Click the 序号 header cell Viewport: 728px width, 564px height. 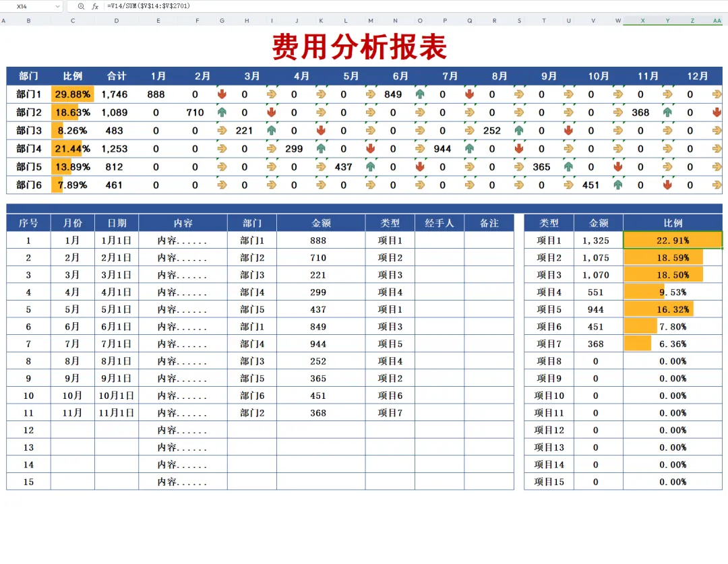click(28, 223)
